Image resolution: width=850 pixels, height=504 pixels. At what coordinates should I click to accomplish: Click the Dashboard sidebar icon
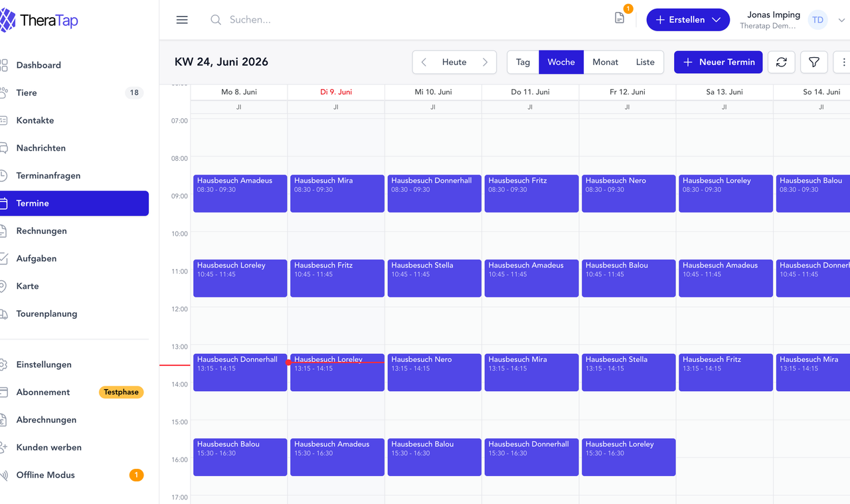tap(3, 65)
